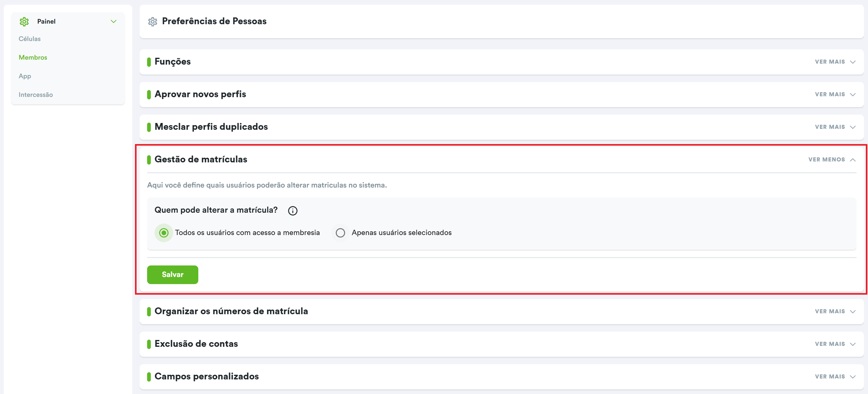
Task: Expand the Funções section
Action: coord(835,62)
